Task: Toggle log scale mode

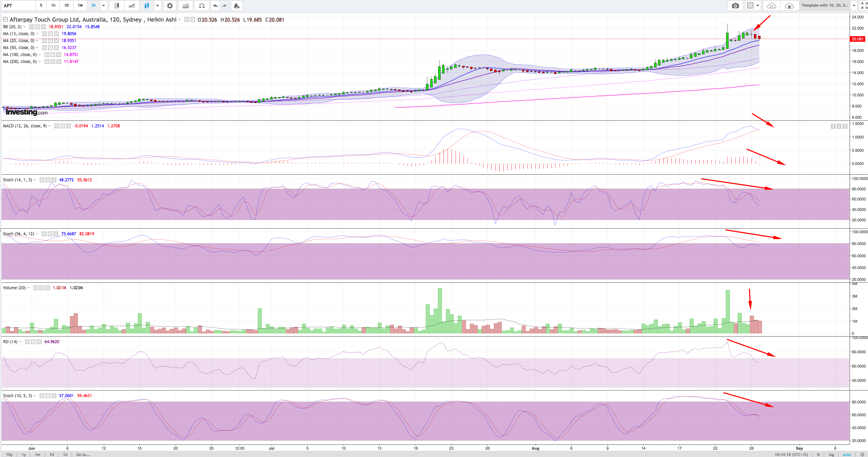Action: (831, 455)
